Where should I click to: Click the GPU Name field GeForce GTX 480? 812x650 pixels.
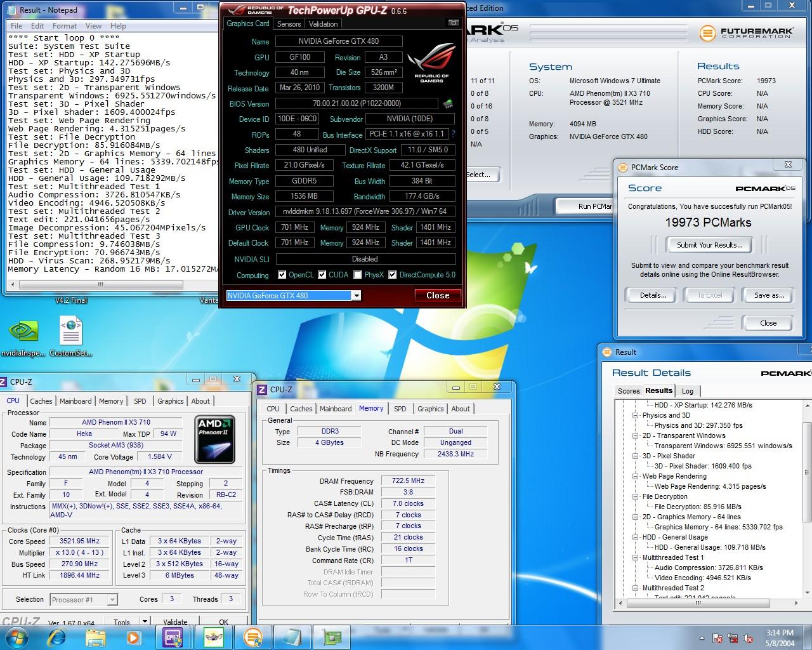pos(339,41)
